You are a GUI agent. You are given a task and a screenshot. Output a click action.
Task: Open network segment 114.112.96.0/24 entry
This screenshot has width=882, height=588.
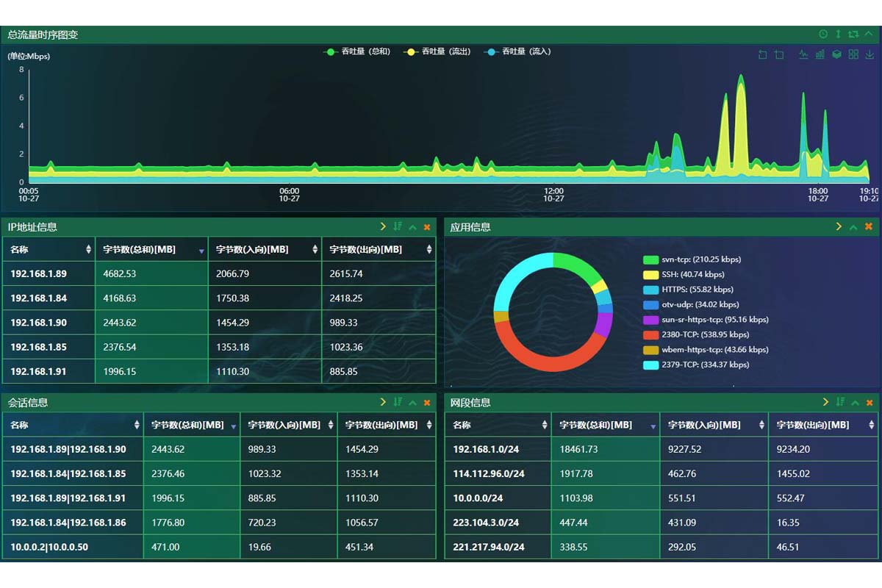489,474
